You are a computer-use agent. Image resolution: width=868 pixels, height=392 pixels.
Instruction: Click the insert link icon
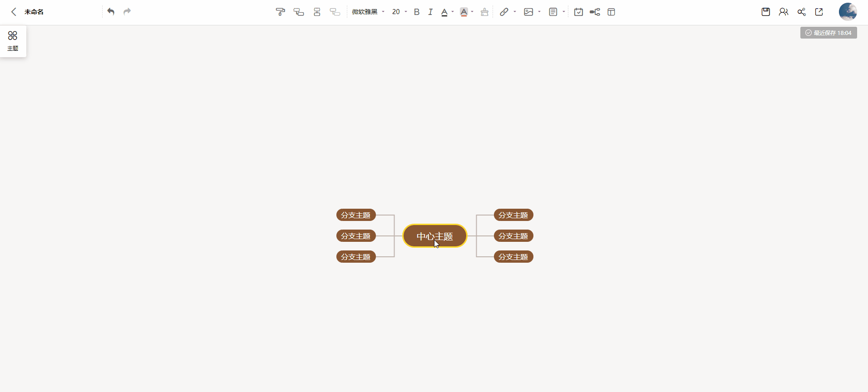pyautogui.click(x=504, y=12)
